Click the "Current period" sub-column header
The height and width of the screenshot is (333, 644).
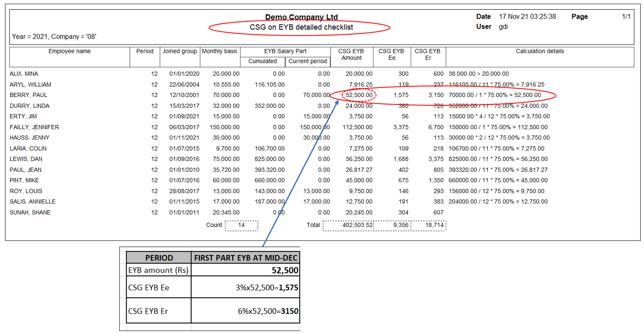coord(307,61)
